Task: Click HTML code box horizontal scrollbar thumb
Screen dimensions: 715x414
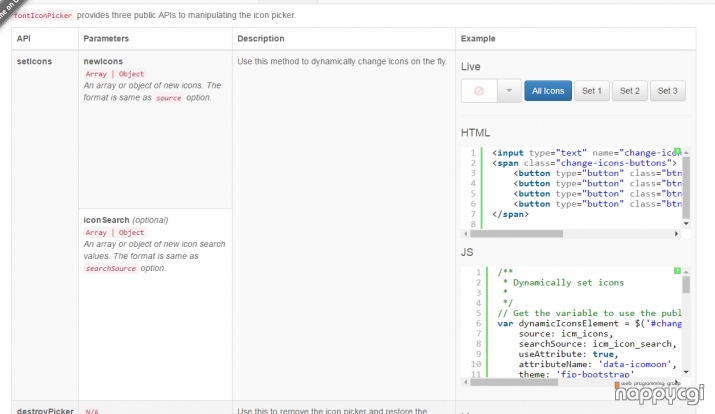Action: 517,233
